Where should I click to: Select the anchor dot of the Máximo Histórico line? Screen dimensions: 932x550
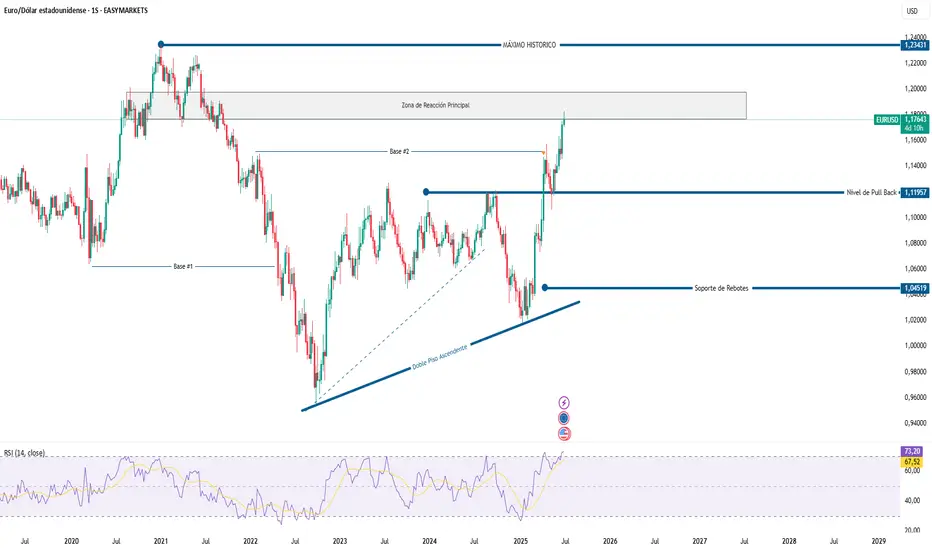pos(161,45)
